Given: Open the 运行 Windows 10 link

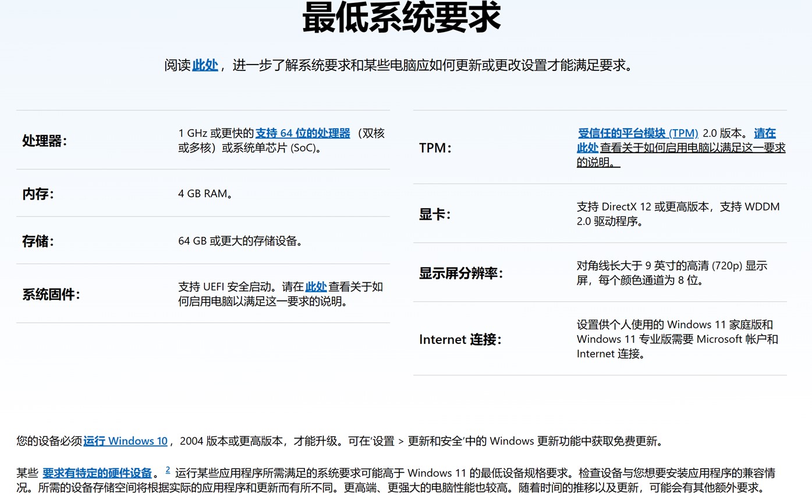Looking at the screenshot, I should [x=125, y=441].
